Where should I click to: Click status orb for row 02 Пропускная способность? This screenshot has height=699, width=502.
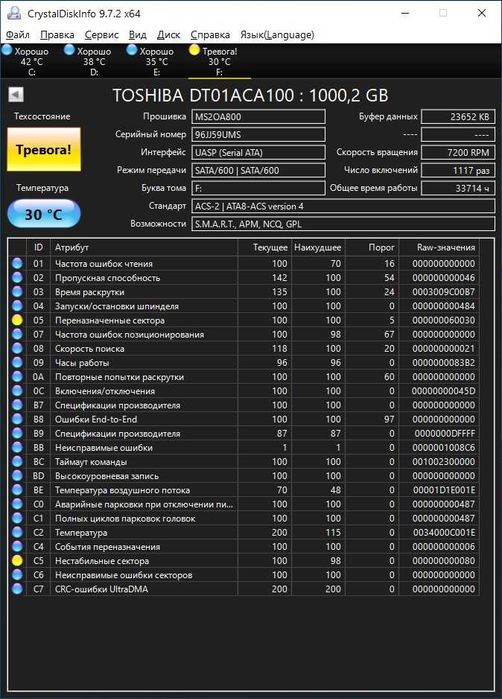[x=17, y=278]
